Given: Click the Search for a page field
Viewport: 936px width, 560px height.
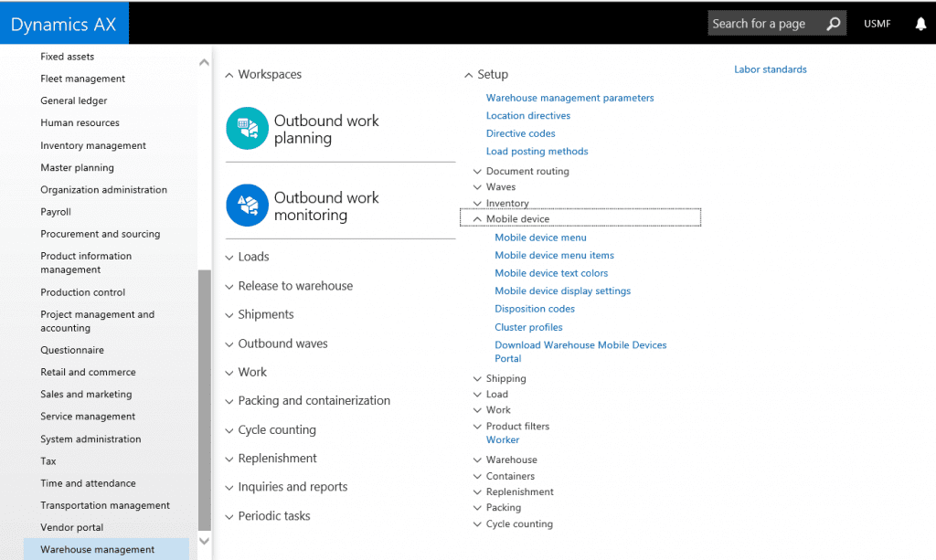Looking at the screenshot, I should pos(763,24).
